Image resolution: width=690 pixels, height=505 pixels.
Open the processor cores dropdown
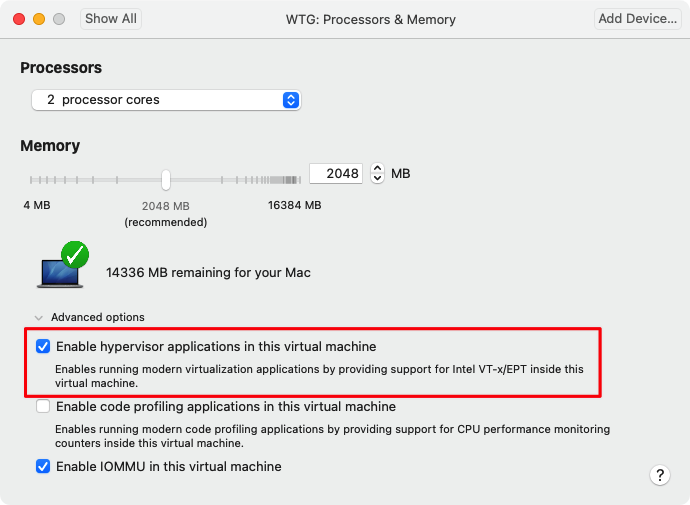click(x=165, y=100)
